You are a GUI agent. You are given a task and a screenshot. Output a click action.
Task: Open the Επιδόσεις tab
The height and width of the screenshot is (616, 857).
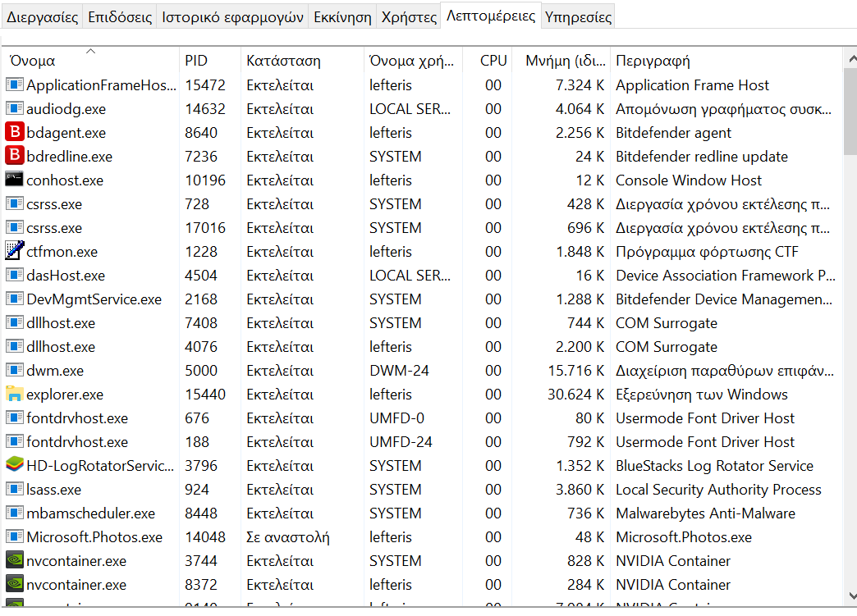[x=120, y=17]
